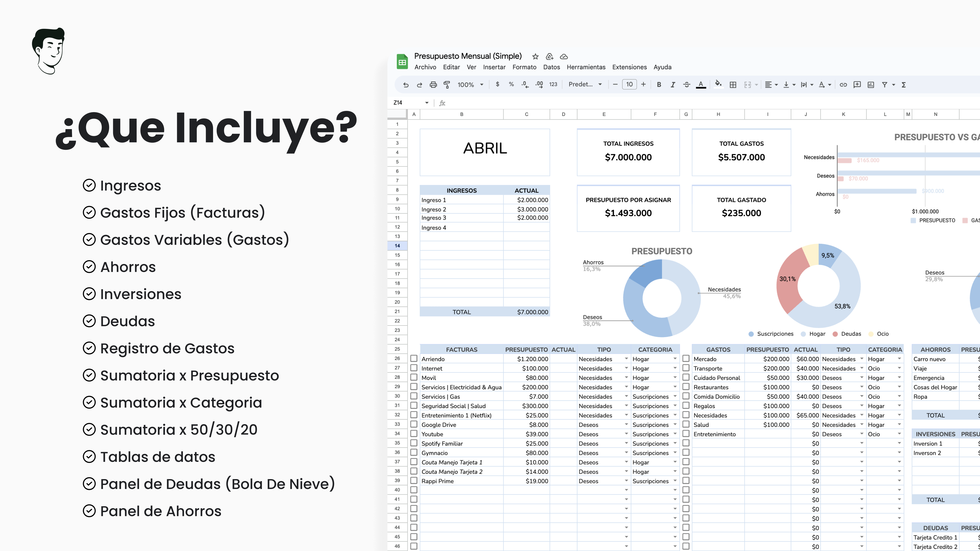Click the font size field showing 10
The image size is (980, 551).
pyautogui.click(x=629, y=84)
